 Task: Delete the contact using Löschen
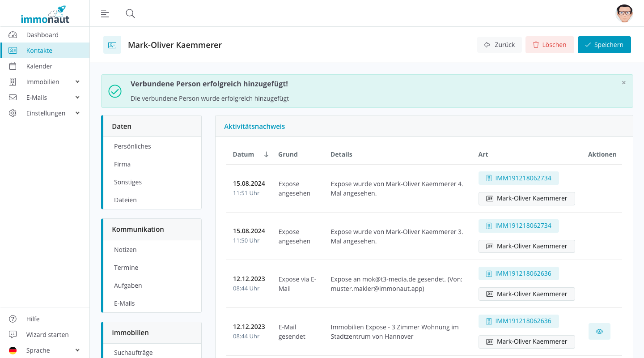(x=549, y=45)
